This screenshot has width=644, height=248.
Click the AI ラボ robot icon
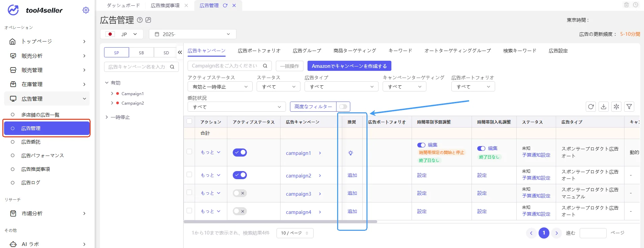click(13, 244)
